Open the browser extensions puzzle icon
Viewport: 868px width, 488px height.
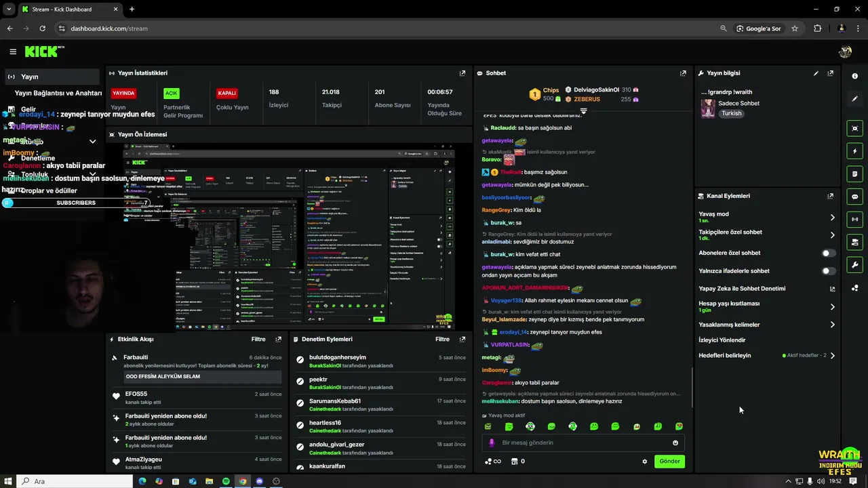pos(817,28)
